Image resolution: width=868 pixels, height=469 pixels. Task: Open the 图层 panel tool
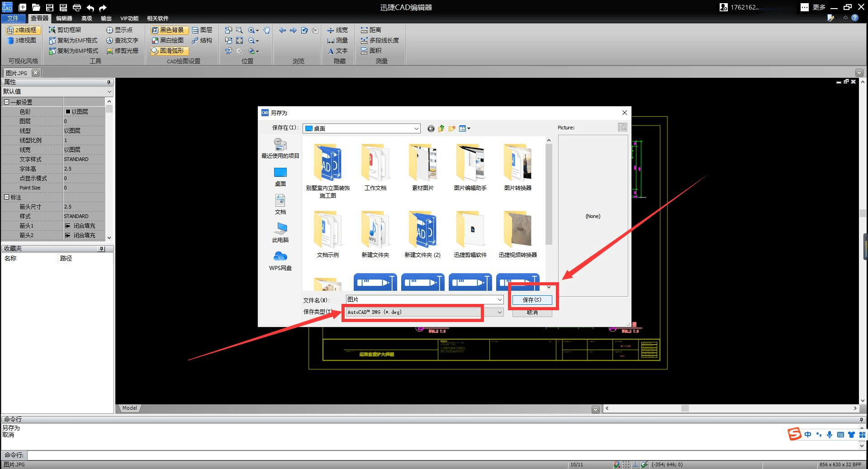[x=202, y=30]
